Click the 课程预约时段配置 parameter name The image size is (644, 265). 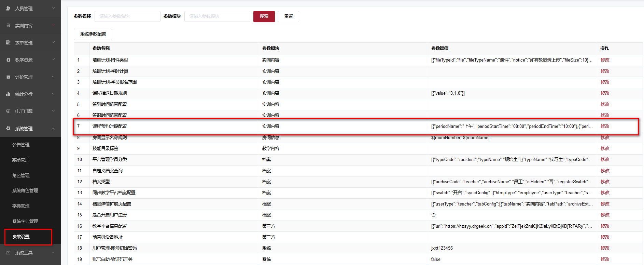[x=110, y=126]
